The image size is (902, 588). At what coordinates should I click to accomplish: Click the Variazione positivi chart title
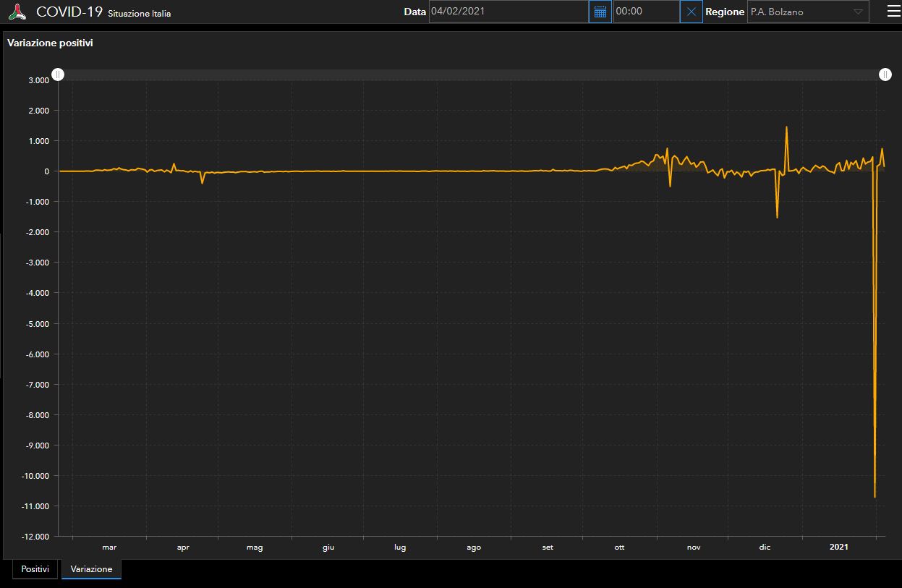(50, 43)
